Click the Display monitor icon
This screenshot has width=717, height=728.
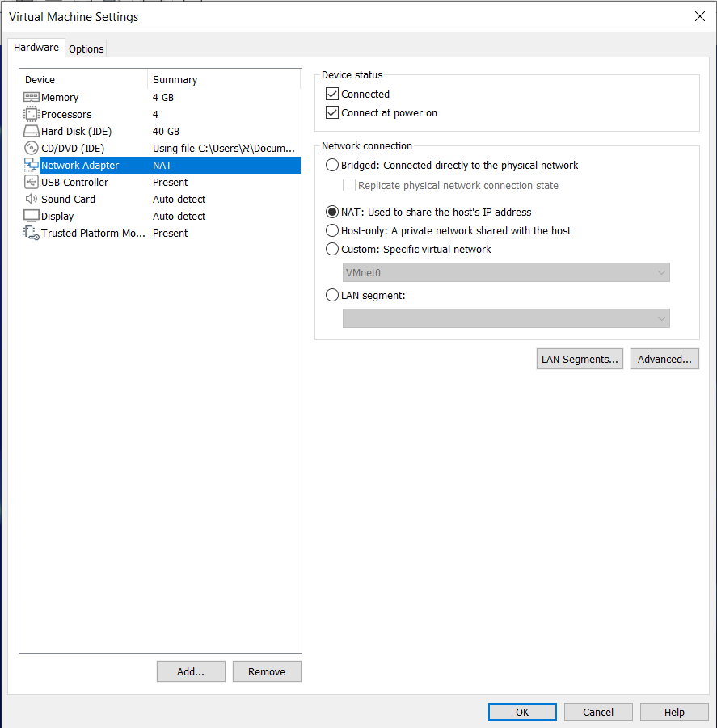click(x=32, y=217)
